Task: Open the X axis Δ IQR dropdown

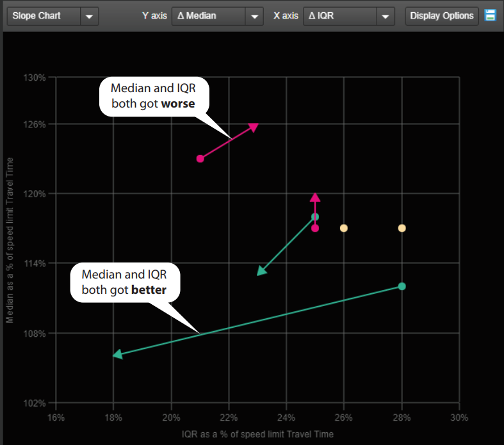Action: pos(340,15)
